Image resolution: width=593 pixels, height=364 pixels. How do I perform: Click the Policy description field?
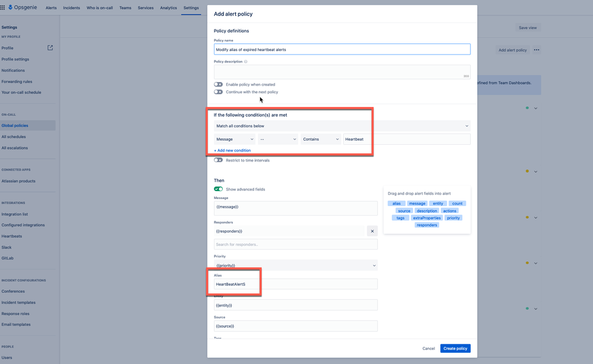pyautogui.click(x=342, y=72)
